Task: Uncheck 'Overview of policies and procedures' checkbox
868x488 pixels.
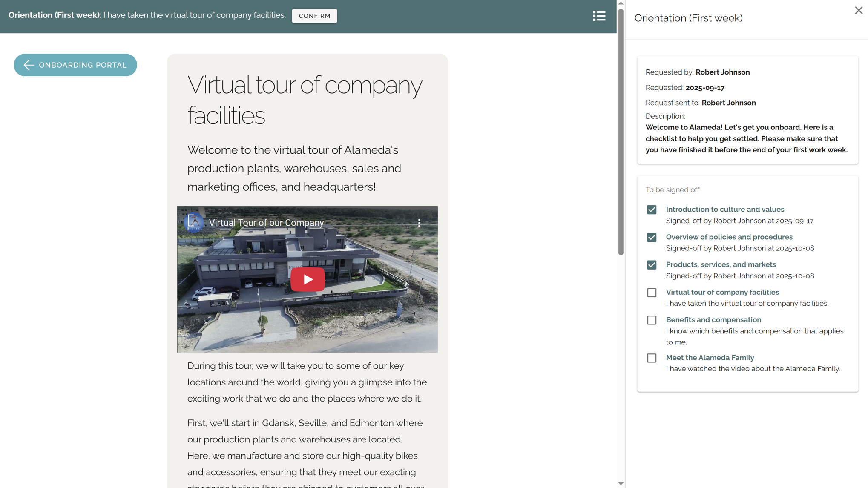Action: (652, 237)
